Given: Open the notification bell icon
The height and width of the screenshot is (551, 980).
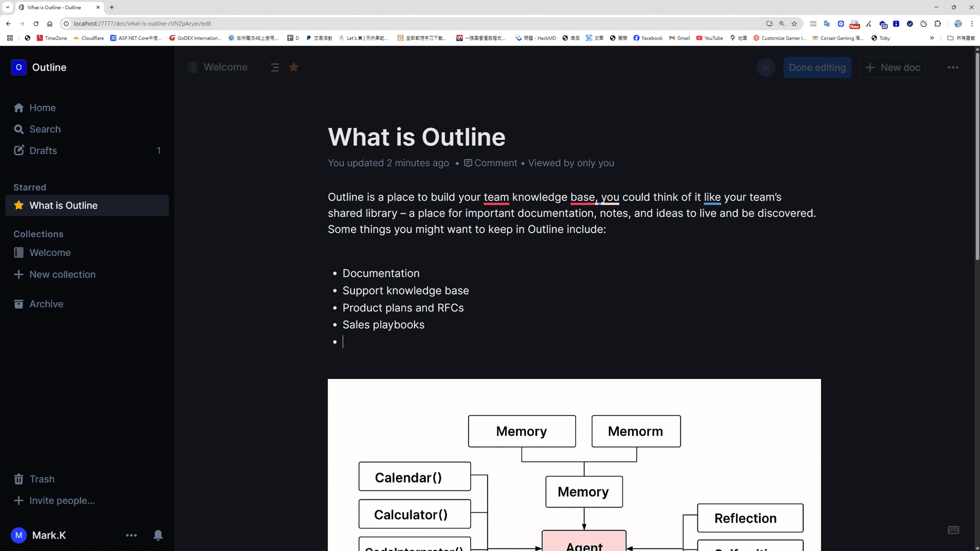Looking at the screenshot, I should click(x=158, y=535).
